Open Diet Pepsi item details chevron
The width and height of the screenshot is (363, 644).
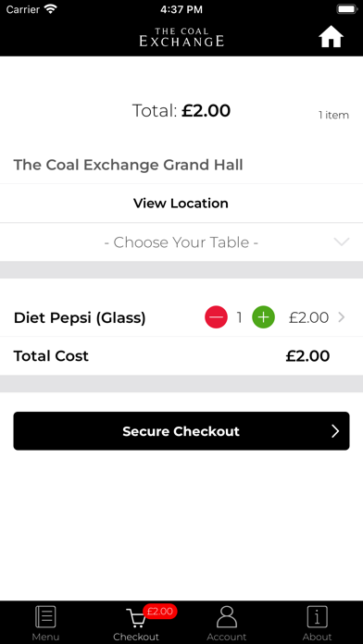(x=341, y=317)
